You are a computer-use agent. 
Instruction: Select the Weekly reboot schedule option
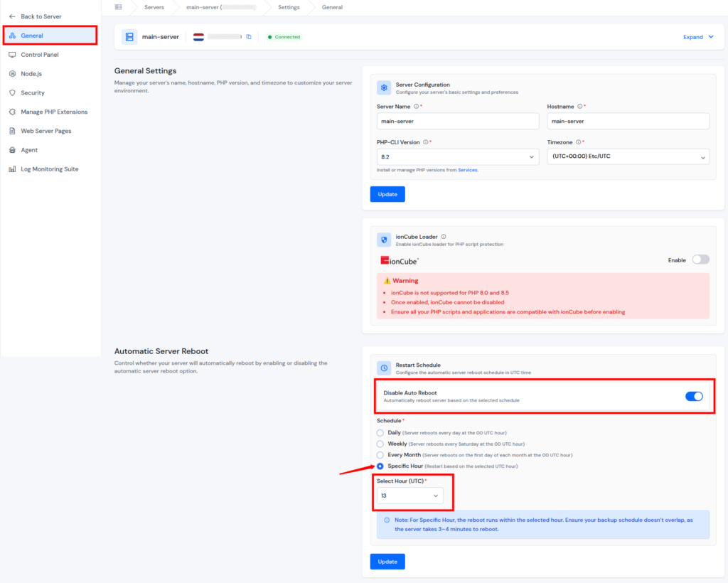(380, 444)
